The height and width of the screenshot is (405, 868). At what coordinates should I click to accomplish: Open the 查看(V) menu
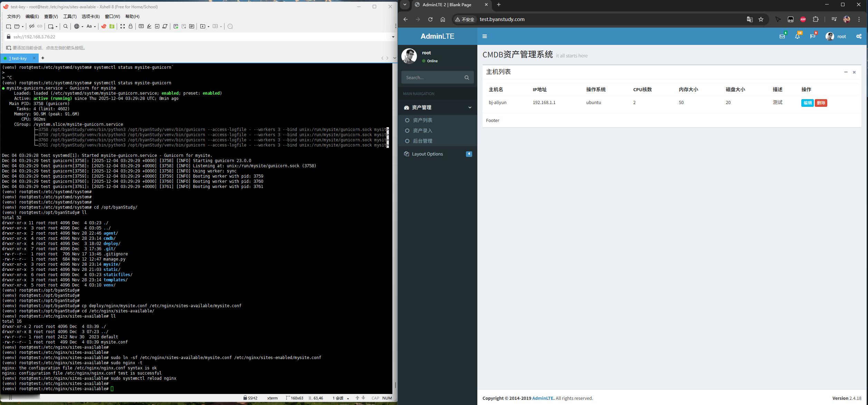click(x=51, y=16)
